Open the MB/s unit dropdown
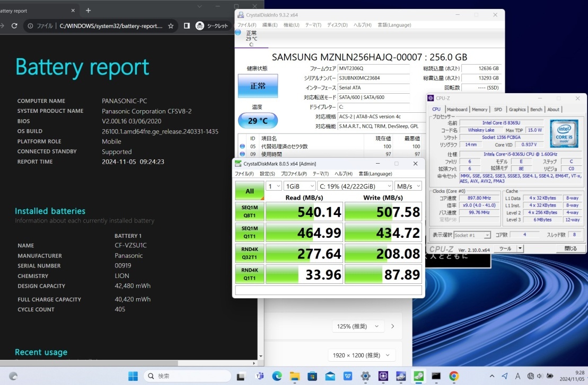 pos(408,186)
